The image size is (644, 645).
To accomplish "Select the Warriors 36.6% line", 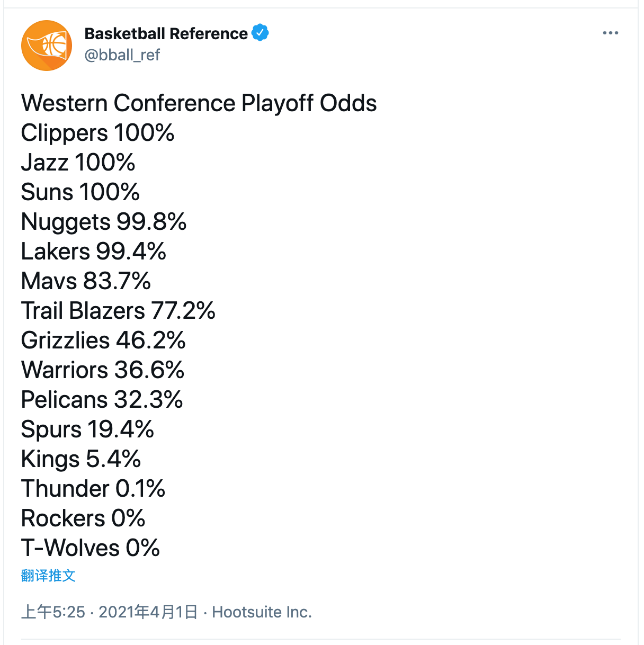I will pos(103,370).
